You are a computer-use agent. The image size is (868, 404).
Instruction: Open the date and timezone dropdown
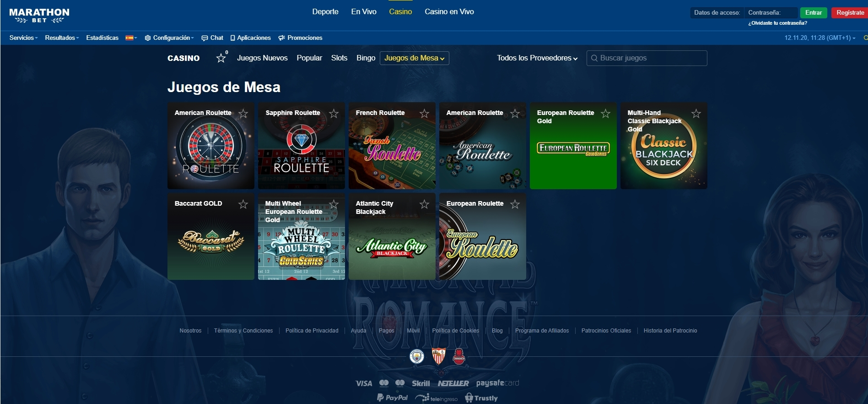coord(820,38)
